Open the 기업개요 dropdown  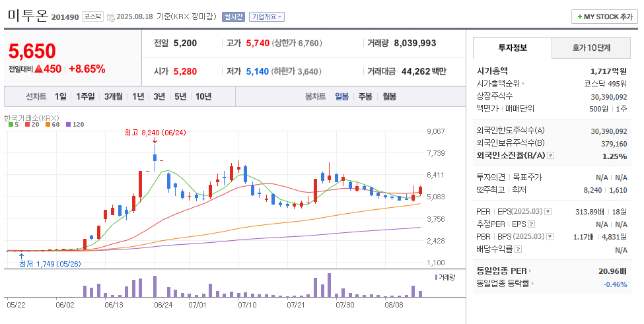tap(267, 16)
